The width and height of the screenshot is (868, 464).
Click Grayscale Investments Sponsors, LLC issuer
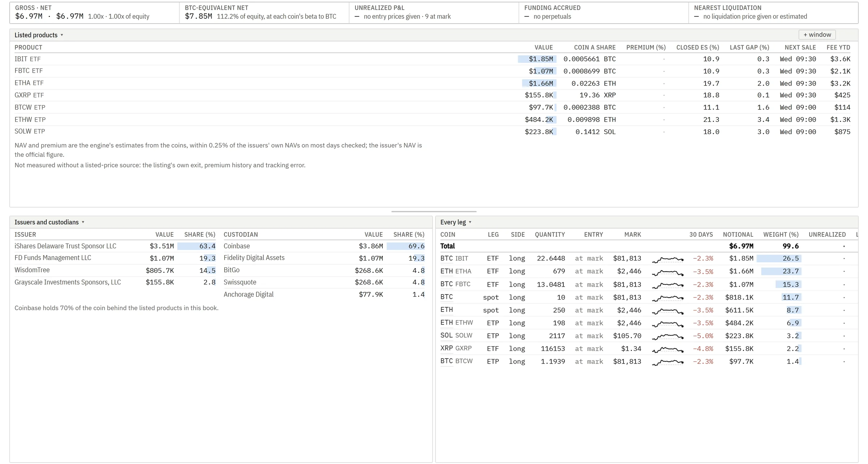point(68,282)
